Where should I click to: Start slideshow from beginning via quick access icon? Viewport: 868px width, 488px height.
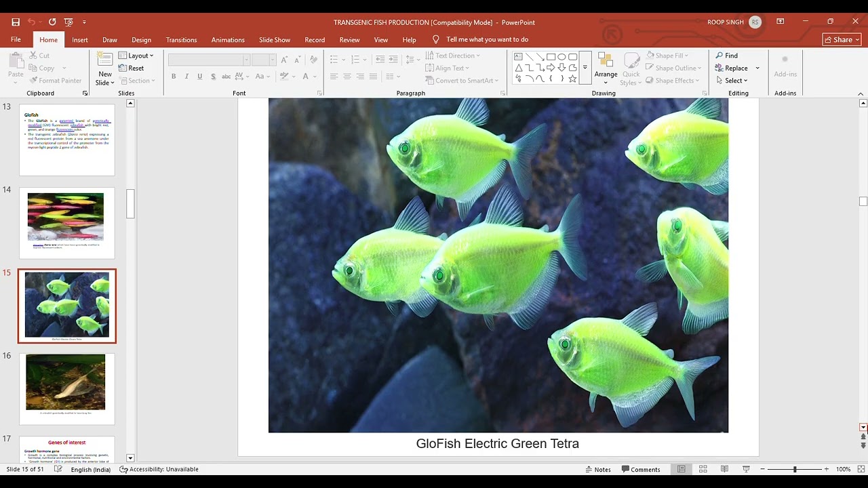[68, 22]
